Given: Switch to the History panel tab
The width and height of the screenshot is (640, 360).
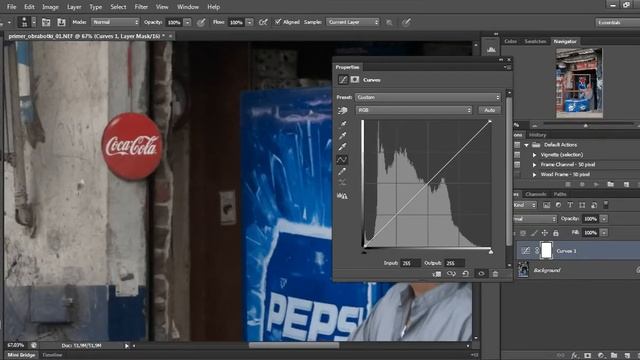Looking at the screenshot, I should click(537, 135).
